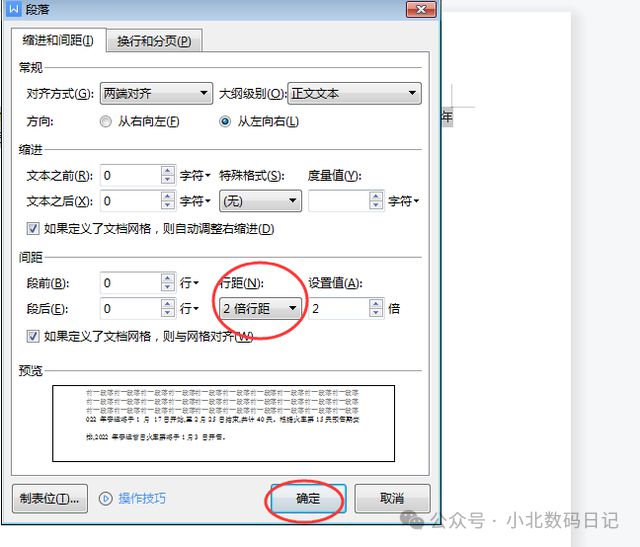Toggle 自动调整右缩进 checkbox

tap(33, 229)
